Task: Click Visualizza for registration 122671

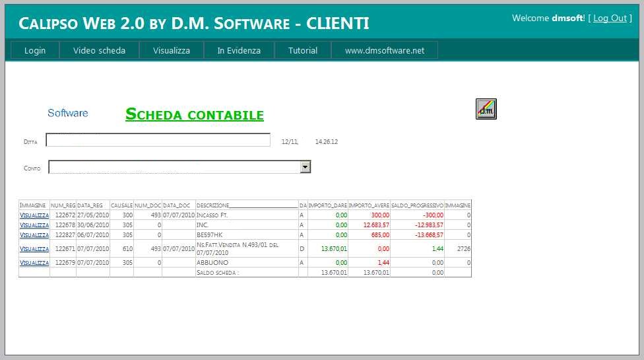Action: pos(34,248)
